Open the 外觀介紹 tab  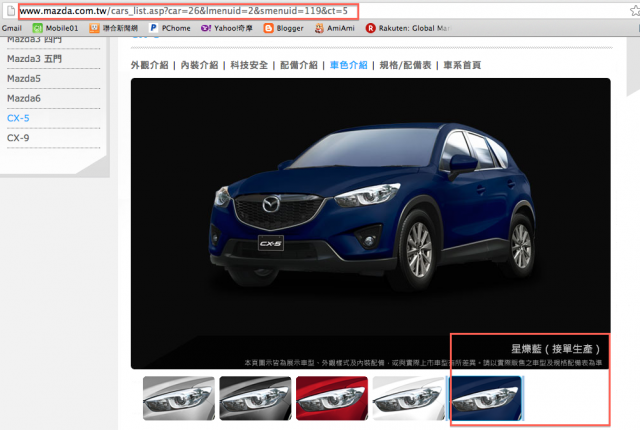pos(149,65)
